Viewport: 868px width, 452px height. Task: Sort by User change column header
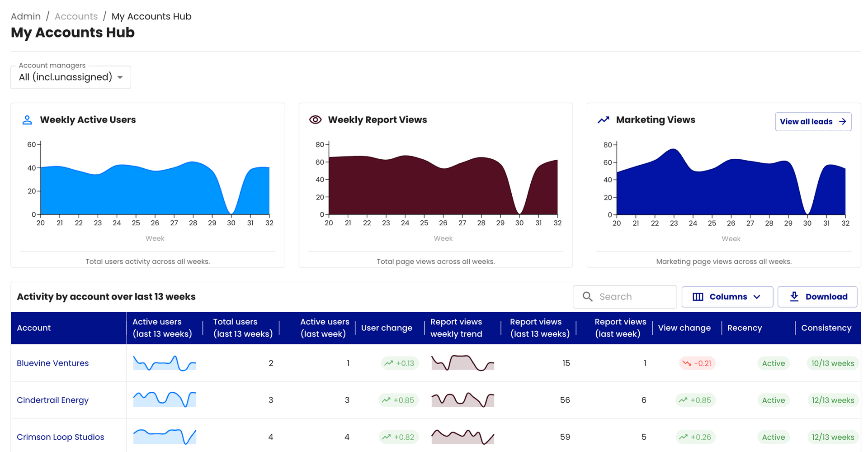[x=387, y=328]
